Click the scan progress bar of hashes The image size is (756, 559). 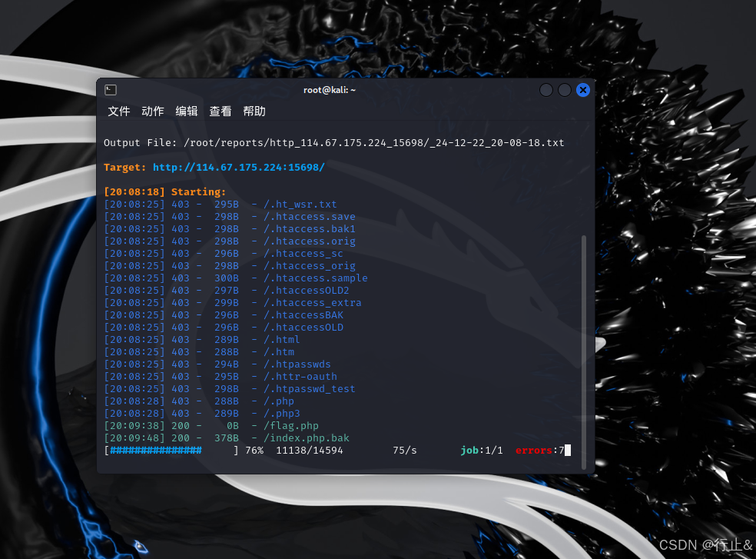pyautogui.click(x=171, y=451)
